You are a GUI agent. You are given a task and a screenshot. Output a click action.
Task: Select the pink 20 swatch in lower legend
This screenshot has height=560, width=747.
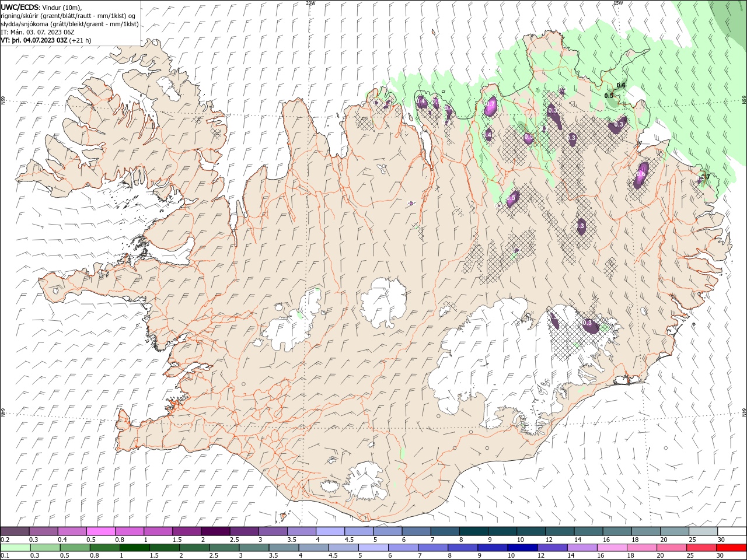click(x=672, y=548)
